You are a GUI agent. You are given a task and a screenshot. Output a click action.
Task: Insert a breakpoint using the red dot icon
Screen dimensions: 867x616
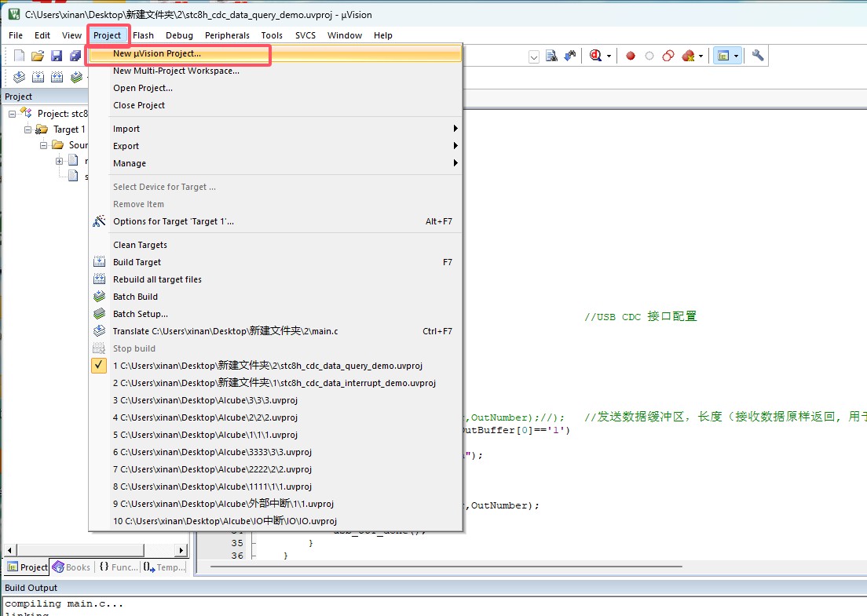click(x=630, y=56)
